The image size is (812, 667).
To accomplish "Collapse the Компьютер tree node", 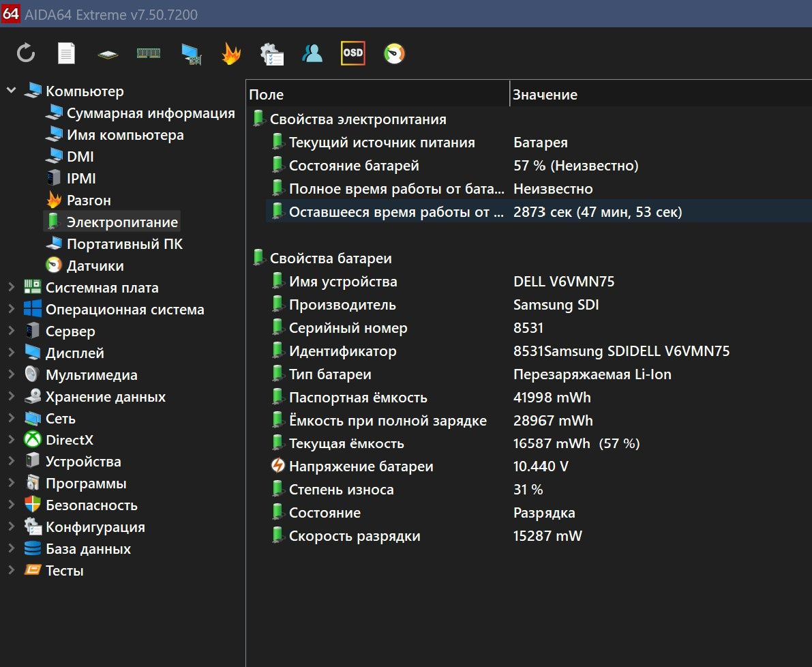I will click(11, 91).
